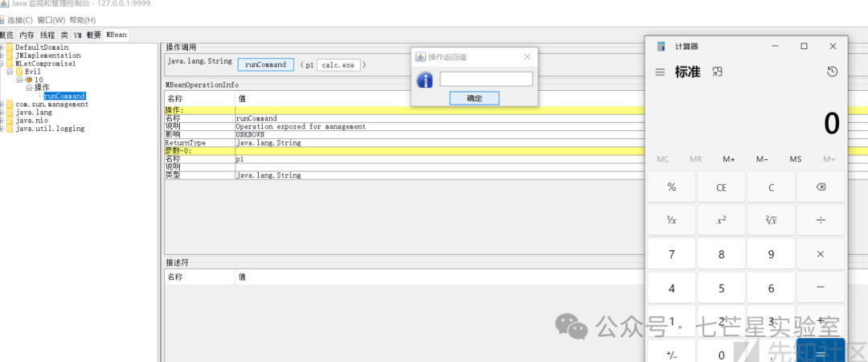Click the MS memory store button
Screen dimensions: 868x362
point(796,159)
